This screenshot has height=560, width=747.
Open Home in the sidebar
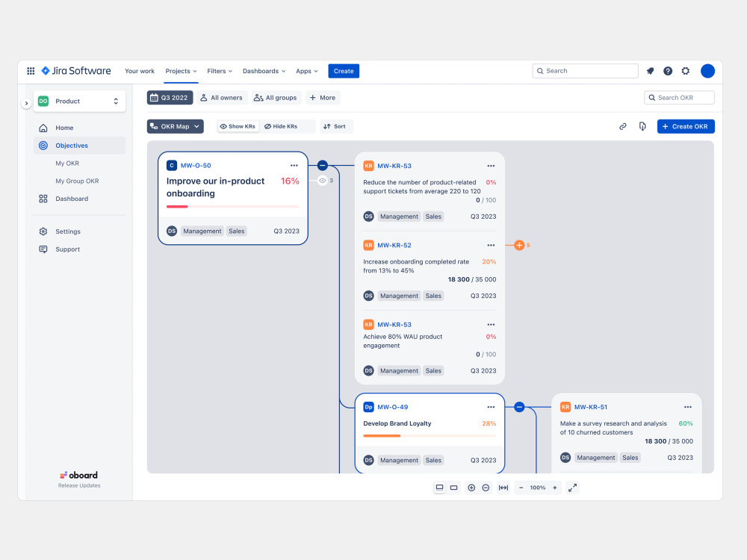pyautogui.click(x=80, y=128)
